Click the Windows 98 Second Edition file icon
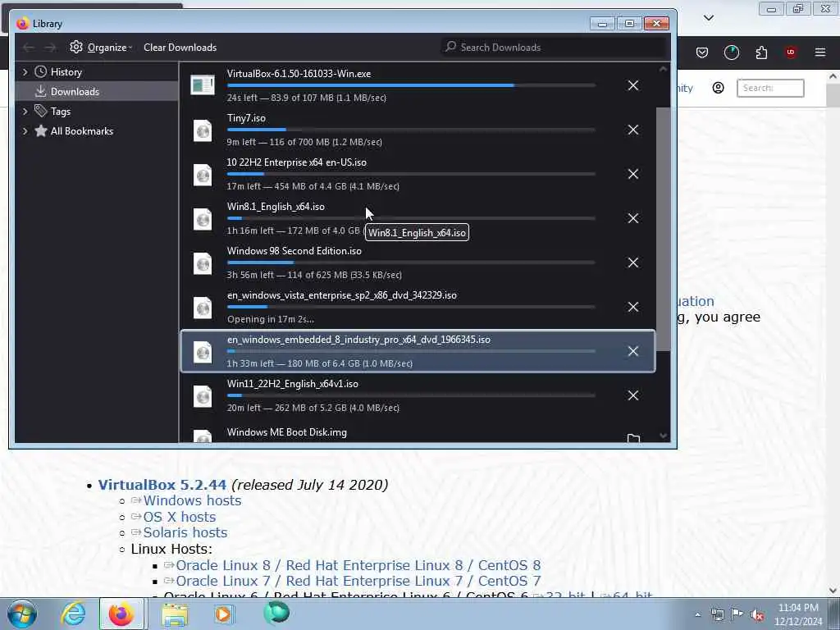 point(203,263)
